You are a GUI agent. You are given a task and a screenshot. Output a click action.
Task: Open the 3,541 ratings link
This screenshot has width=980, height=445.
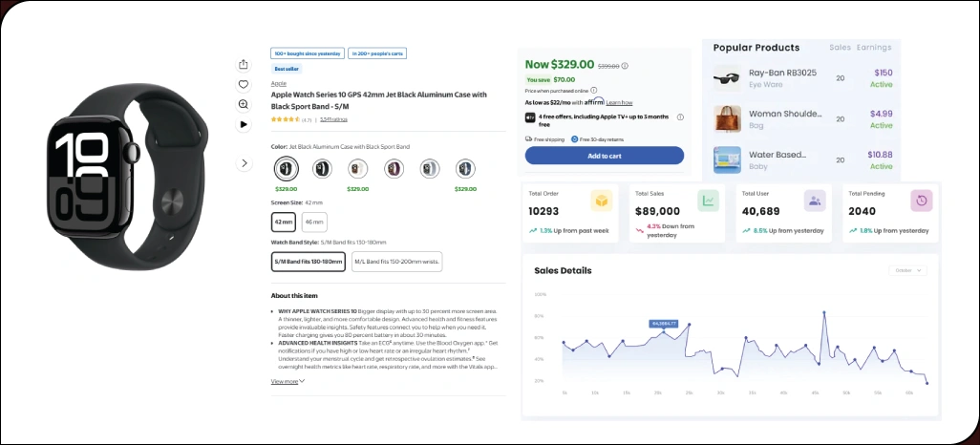point(333,119)
